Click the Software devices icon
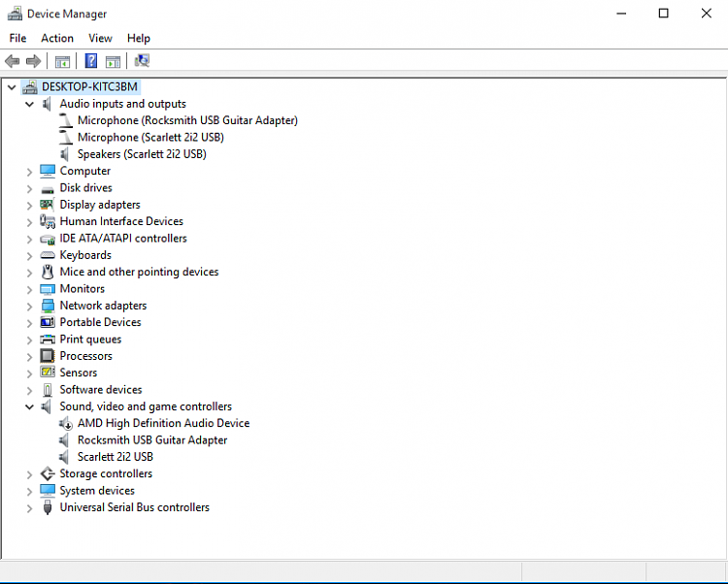Screen dimensions: 728x584 (48, 390)
